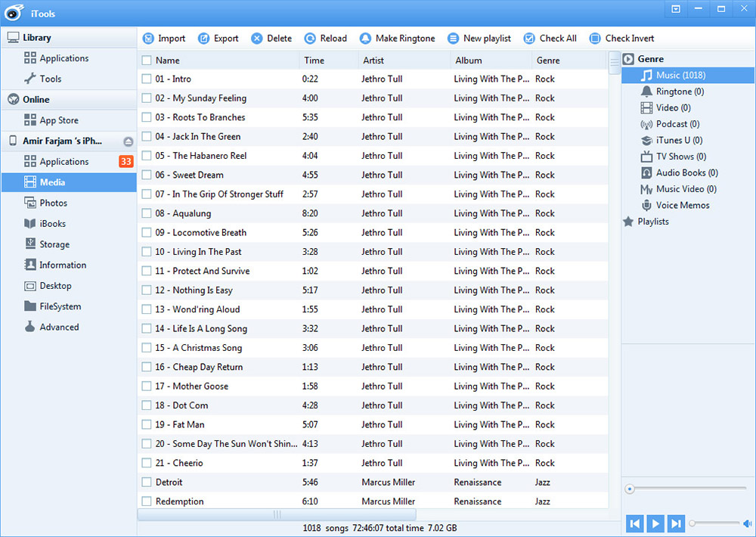Viewport: 756px width, 537px height.
Task: Sort songs by the Album column header
Action: [x=468, y=61]
